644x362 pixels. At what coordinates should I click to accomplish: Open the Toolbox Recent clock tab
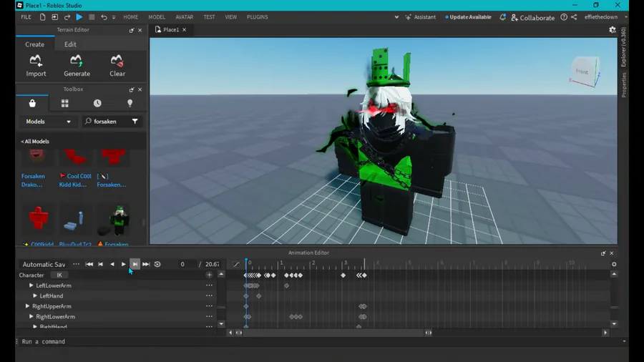[x=97, y=104]
